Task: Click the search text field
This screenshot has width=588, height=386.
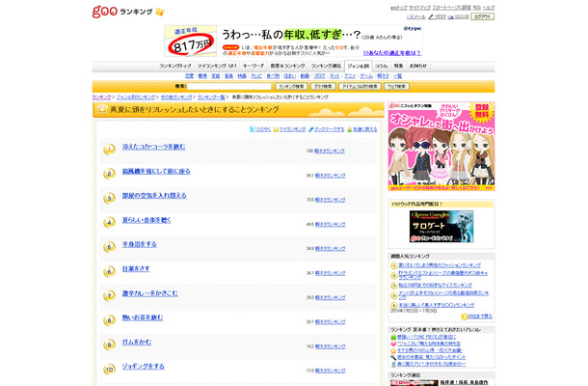Action: [x=229, y=86]
